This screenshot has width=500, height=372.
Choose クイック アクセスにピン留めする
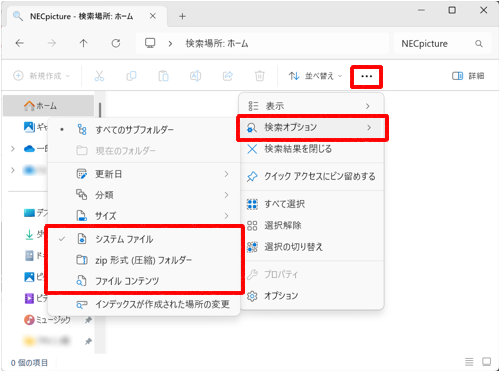pos(311,176)
